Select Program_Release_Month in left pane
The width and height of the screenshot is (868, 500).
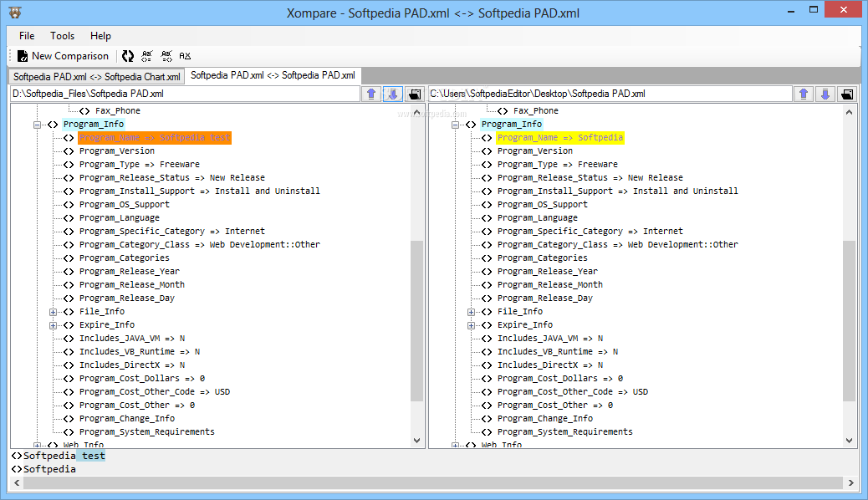click(x=132, y=284)
